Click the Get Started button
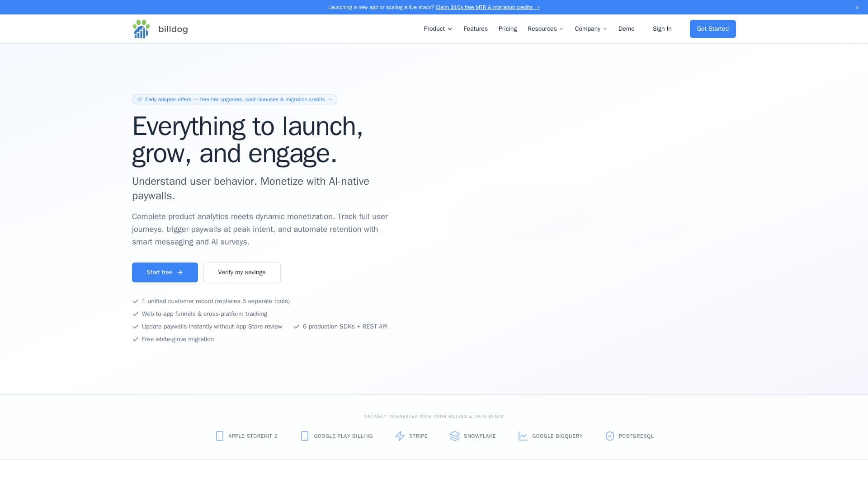This screenshot has height=488, width=868. coord(713,29)
